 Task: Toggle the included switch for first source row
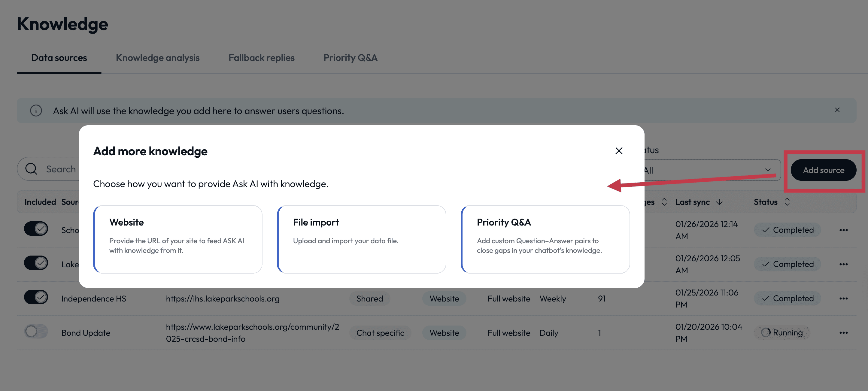(36, 229)
